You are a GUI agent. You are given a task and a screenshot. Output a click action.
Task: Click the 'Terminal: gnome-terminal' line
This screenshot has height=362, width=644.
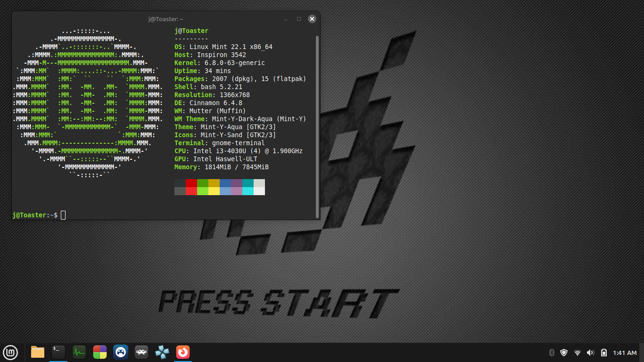220,143
